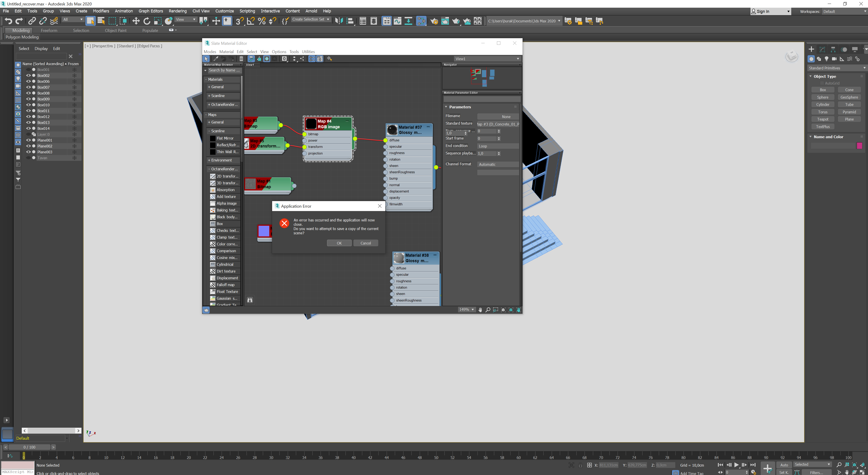The height and width of the screenshot is (475, 868).
Task: Toggle the Angle Snap icon
Action: [x=250, y=21]
